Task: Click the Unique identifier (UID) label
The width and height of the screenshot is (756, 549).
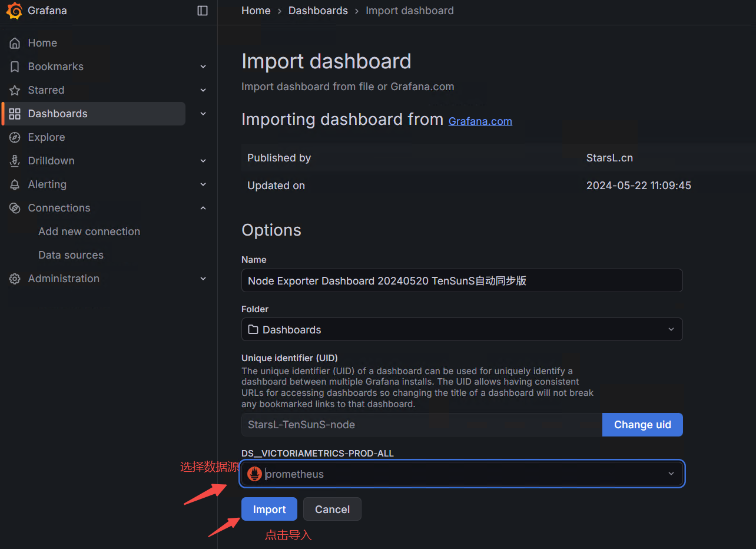Action: 290,358
